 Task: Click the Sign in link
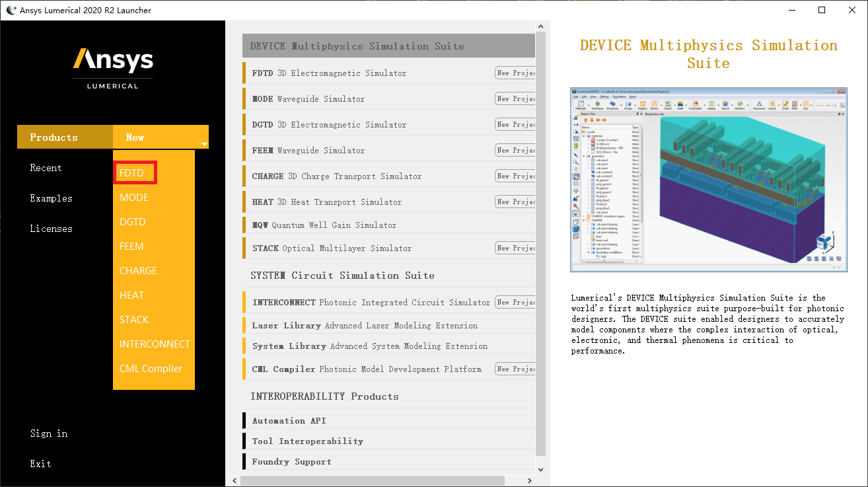[49, 433]
